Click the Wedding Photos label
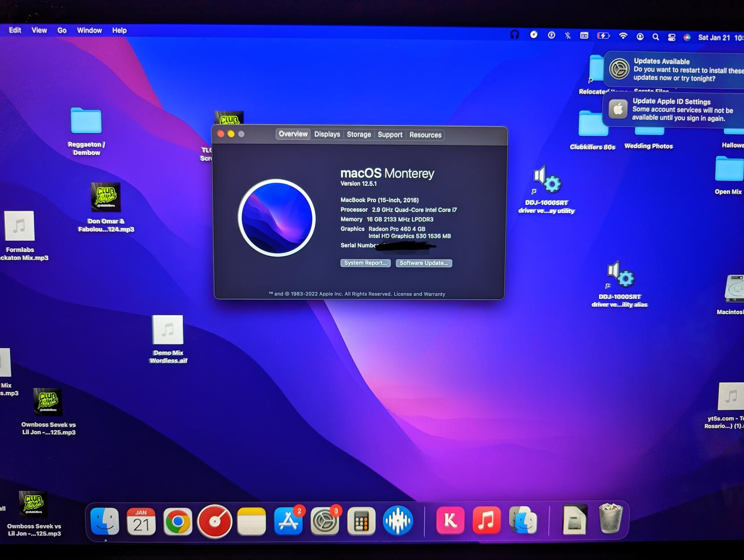Image resolution: width=744 pixels, height=560 pixels. coord(649,146)
